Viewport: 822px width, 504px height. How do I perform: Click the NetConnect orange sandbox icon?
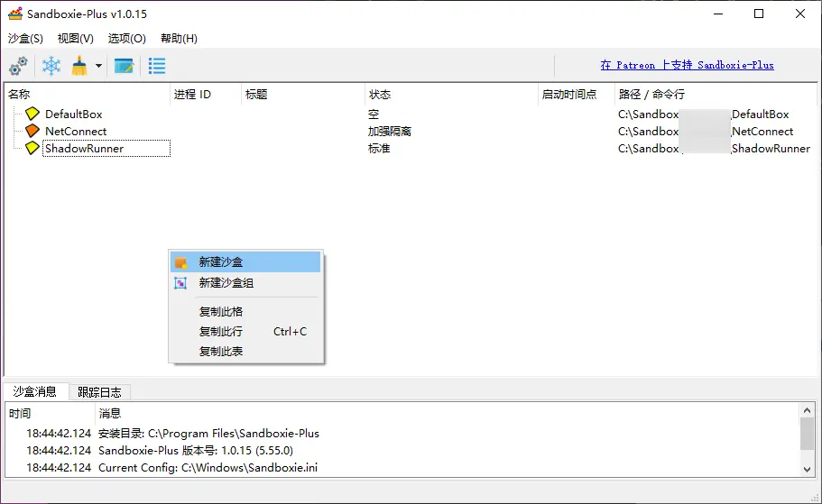[32, 131]
